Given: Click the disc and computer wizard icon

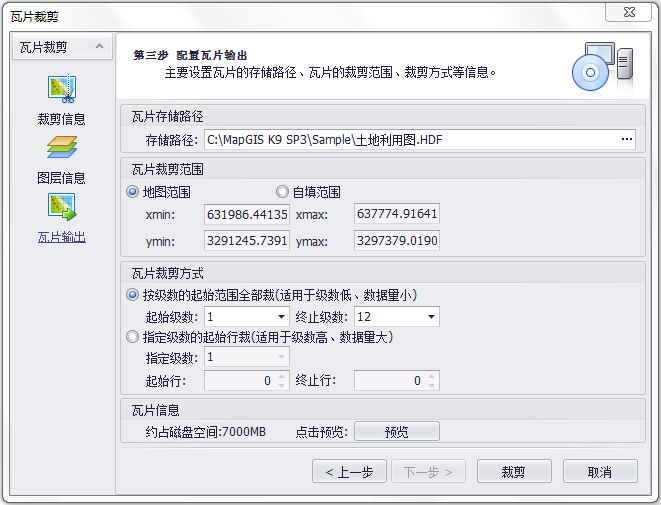Looking at the screenshot, I should pyautogui.click(x=602, y=66).
